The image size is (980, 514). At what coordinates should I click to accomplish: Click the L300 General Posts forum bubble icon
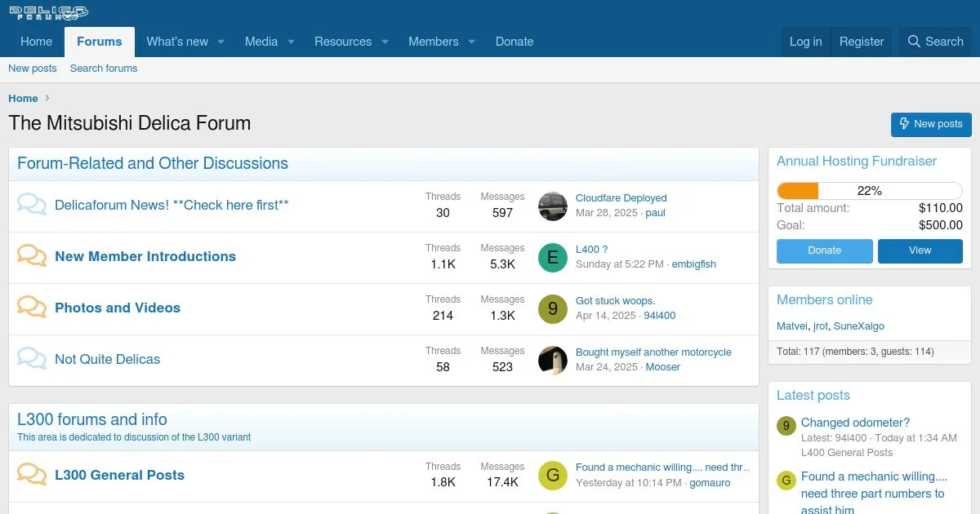coord(32,475)
